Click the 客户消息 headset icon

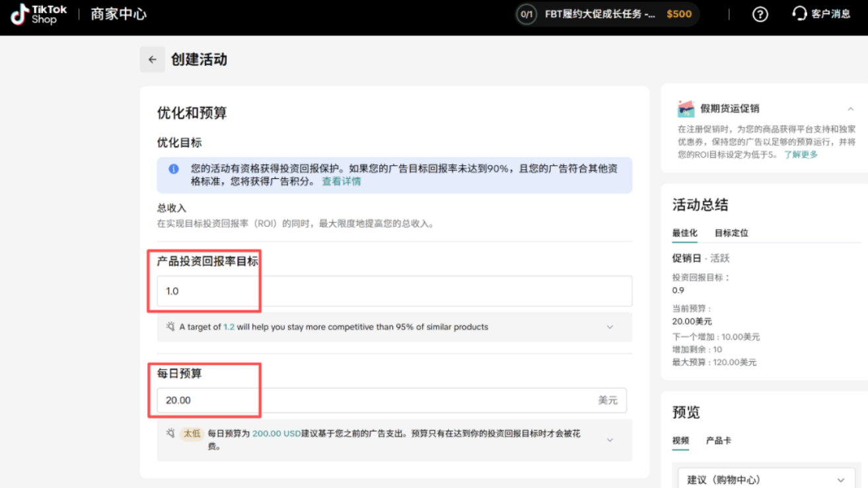click(x=799, y=14)
